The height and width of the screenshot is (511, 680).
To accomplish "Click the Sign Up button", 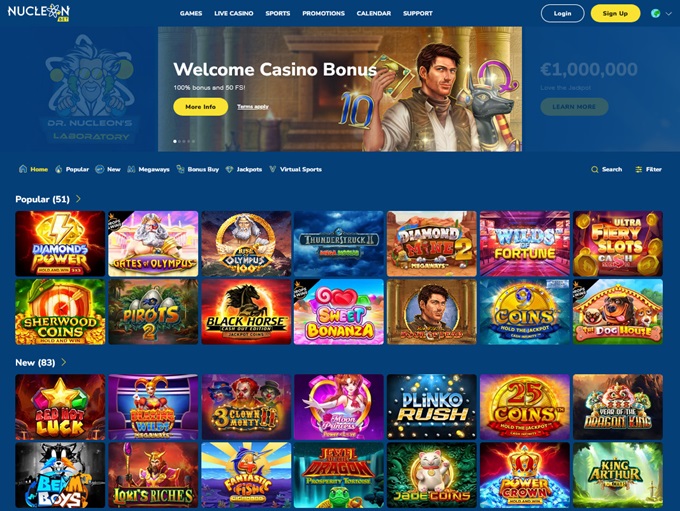I will [615, 13].
